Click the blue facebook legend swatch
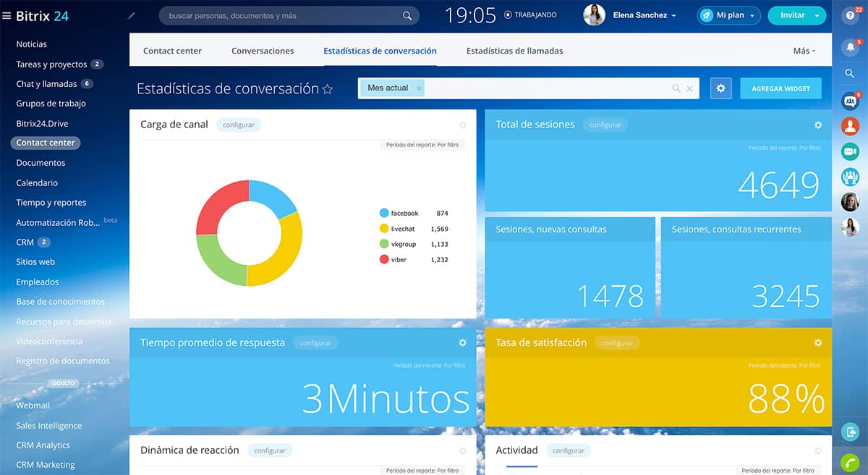 coord(384,213)
